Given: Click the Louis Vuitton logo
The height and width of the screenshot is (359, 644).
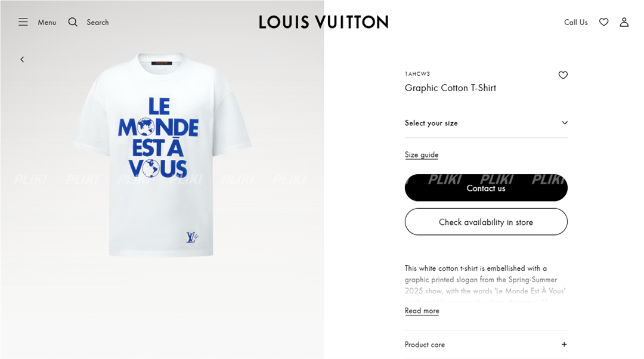Looking at the screenshot, I should coord(324,22).
